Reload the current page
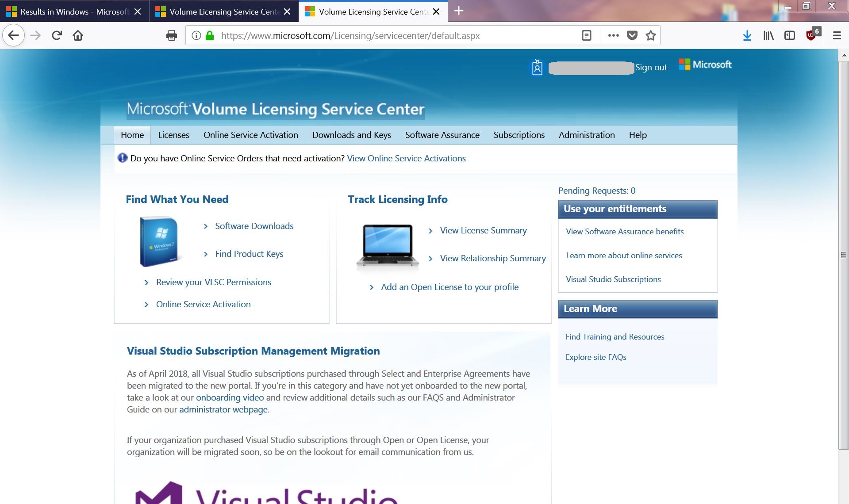The image size is (849, 504). pos(57,35)
